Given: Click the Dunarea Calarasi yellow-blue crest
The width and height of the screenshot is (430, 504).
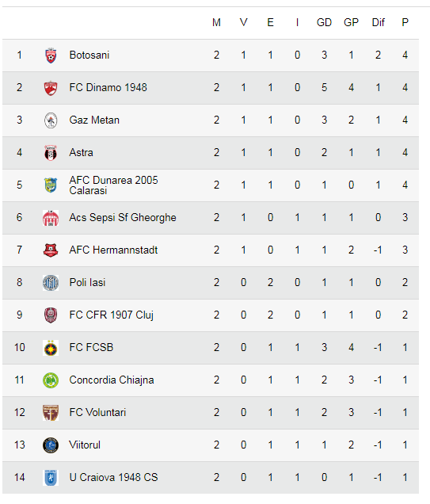Looking at the screenshot, I should (x=51, y=185).
